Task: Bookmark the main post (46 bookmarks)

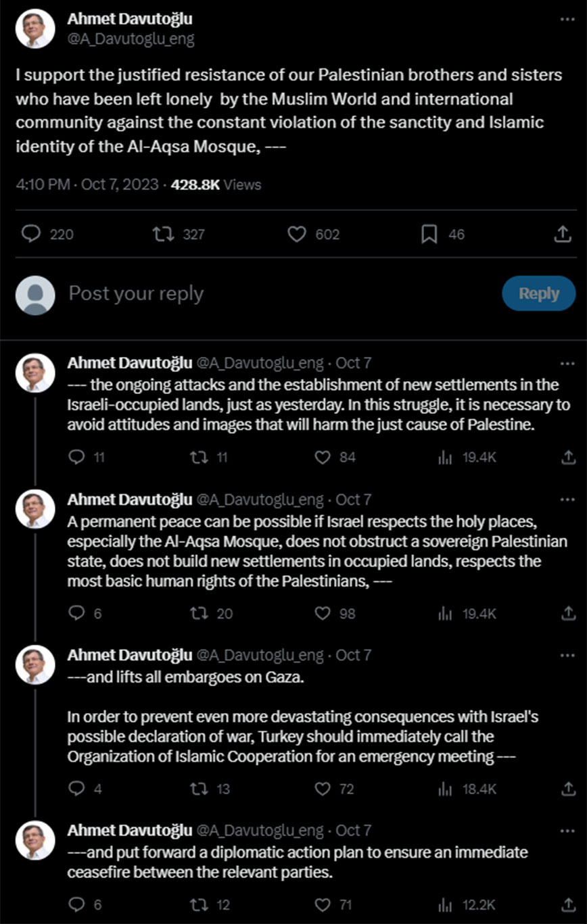Action: pos(429,234)
